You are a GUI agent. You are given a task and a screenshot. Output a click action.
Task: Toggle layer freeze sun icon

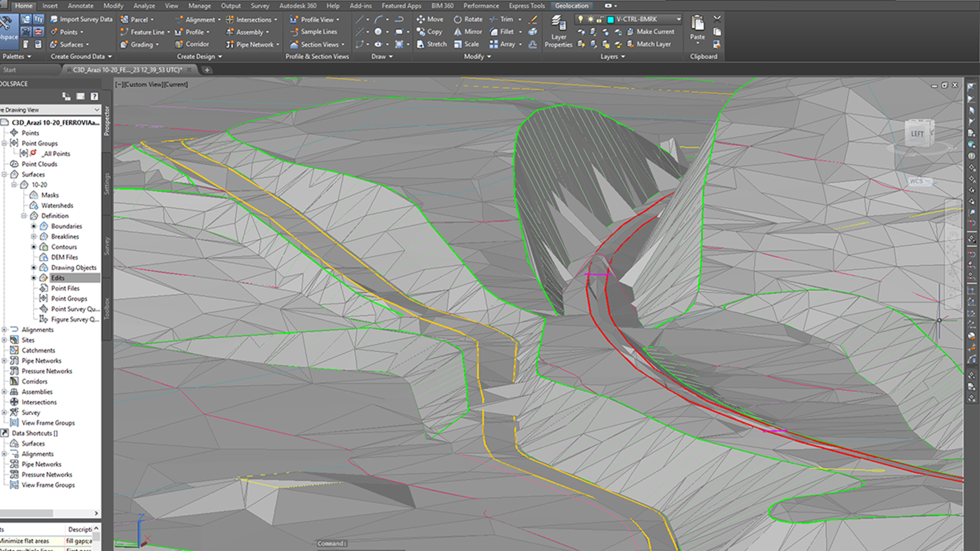pyautogui.click(x=591, y=19)
